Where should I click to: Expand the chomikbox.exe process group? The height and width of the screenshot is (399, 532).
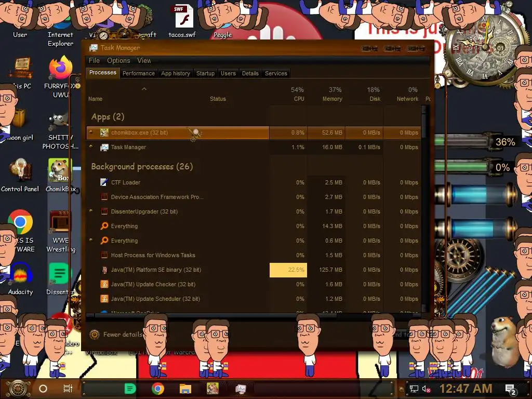tap(91, 132)
